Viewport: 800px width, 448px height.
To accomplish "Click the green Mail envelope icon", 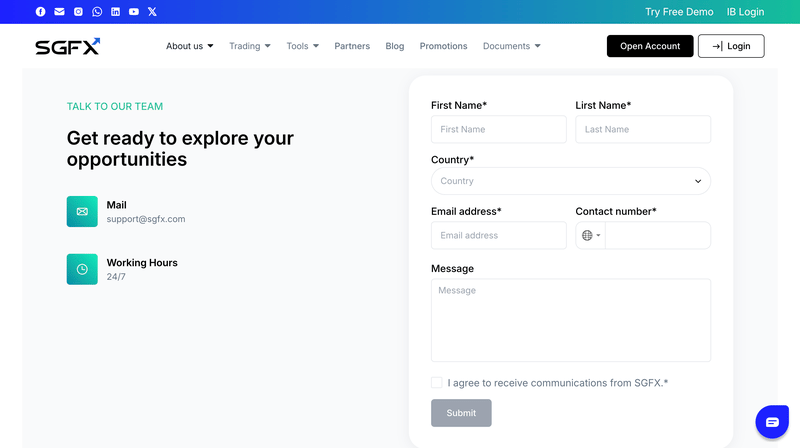I will pos(82,211).
